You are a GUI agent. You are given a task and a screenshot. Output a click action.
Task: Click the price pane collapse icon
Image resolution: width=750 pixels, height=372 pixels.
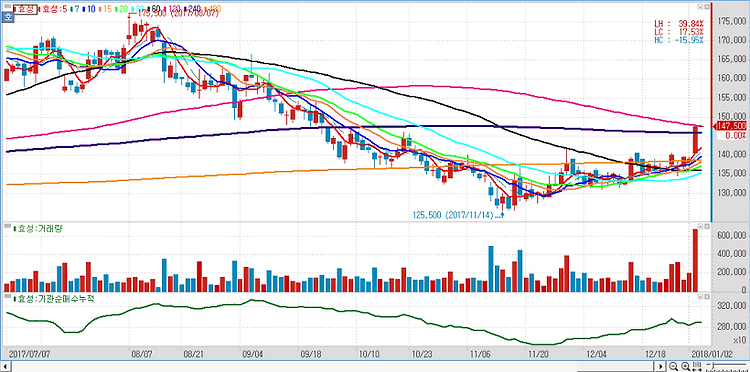tap(700, 7)
